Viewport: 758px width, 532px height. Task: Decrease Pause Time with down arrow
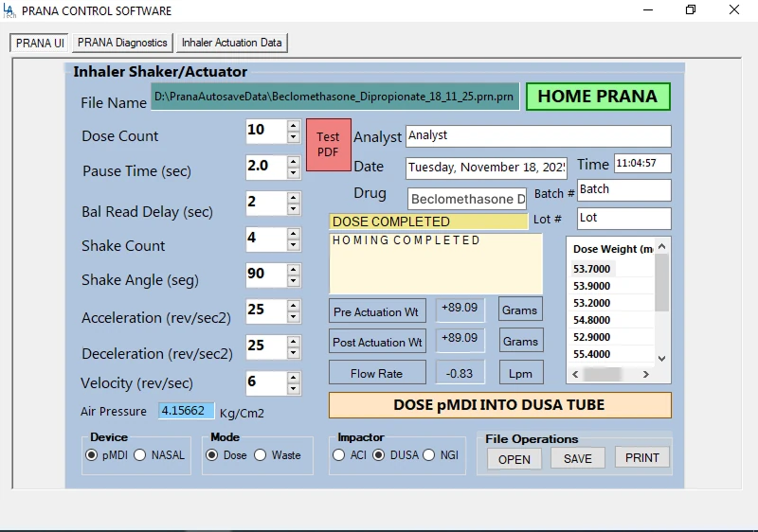(x=293, y=173)
